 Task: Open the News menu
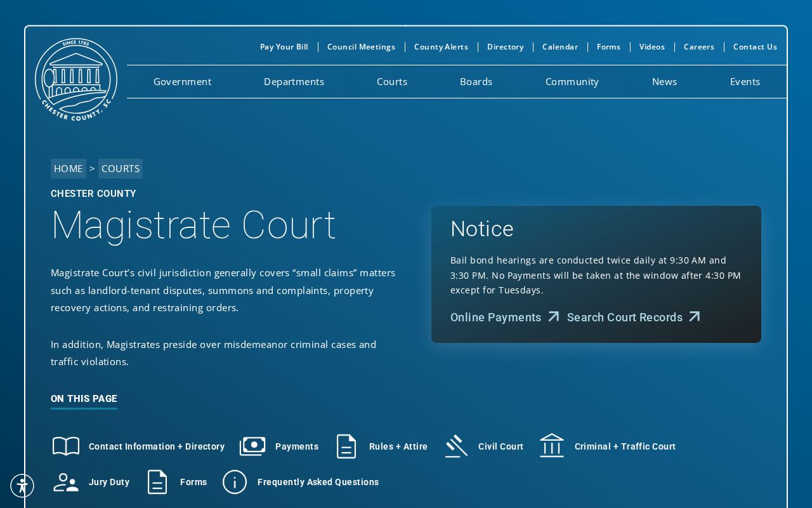(x=664, y=82)
